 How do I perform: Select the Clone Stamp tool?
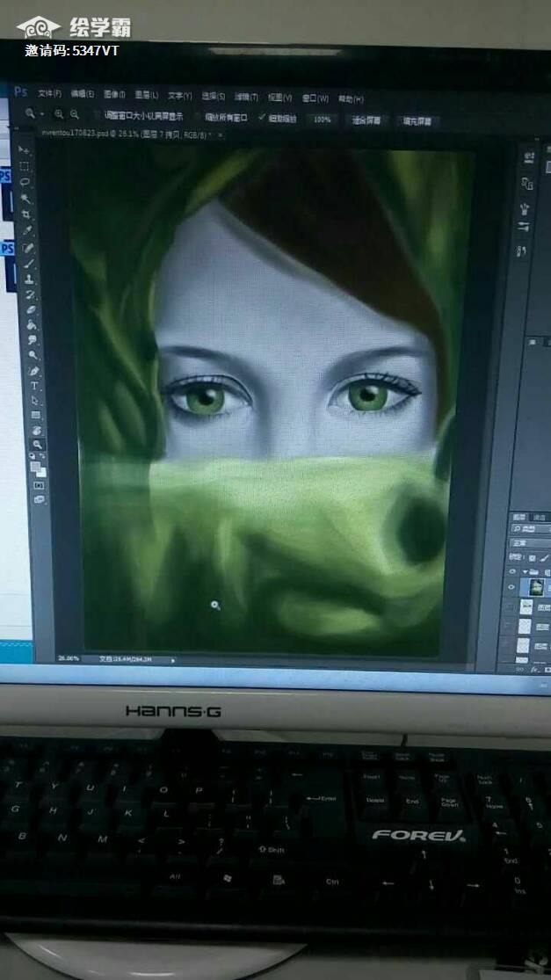pyautogui.click(x=29, y=279)
